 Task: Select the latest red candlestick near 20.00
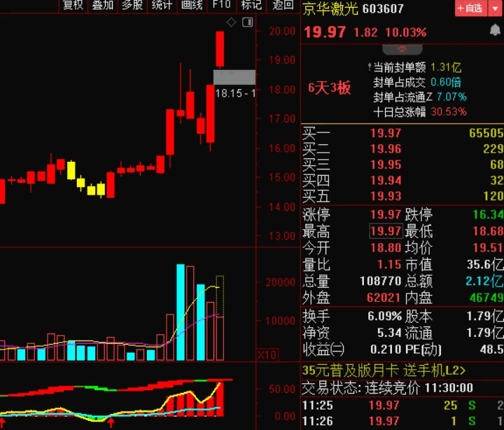coord(220,49)
